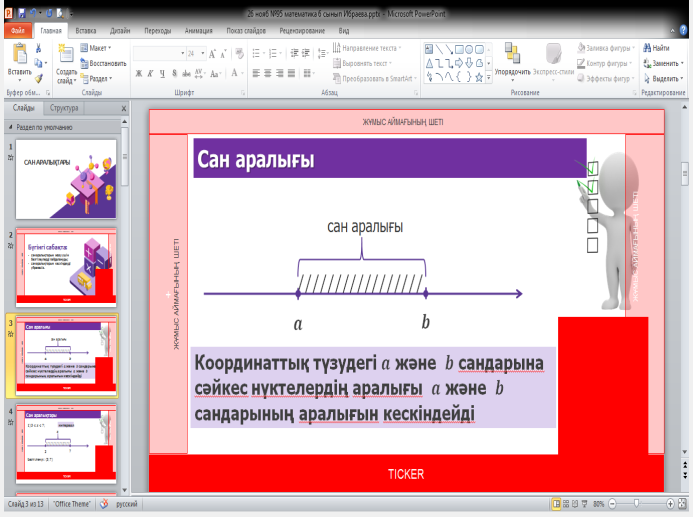Click the Cut scissors icon
The width and height of the screenshot is (693, 517).
pos(39,47)
